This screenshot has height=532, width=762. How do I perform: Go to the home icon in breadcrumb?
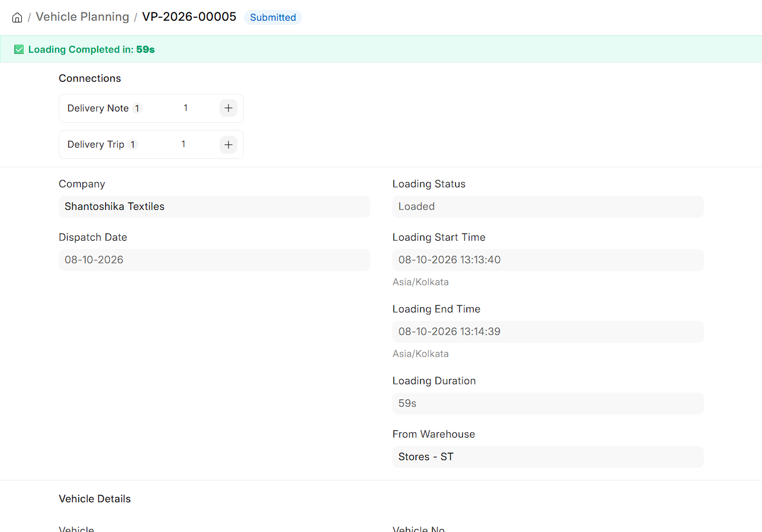pos(17,17)
